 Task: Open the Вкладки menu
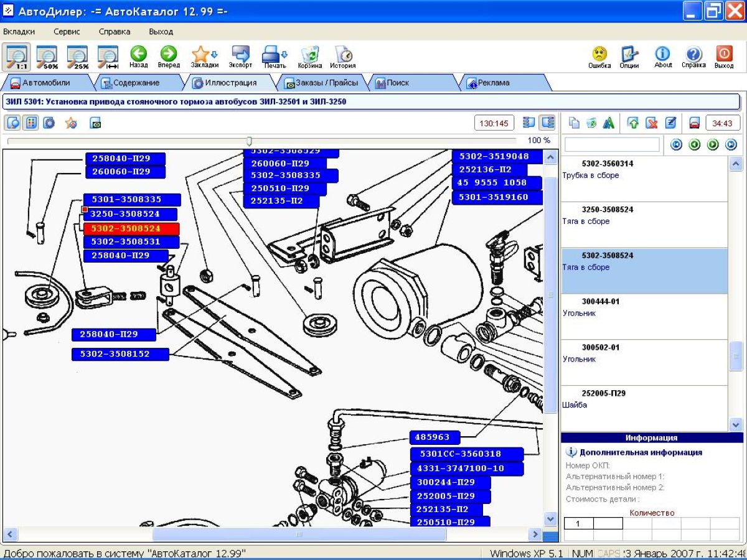click(x=19, y=32)
